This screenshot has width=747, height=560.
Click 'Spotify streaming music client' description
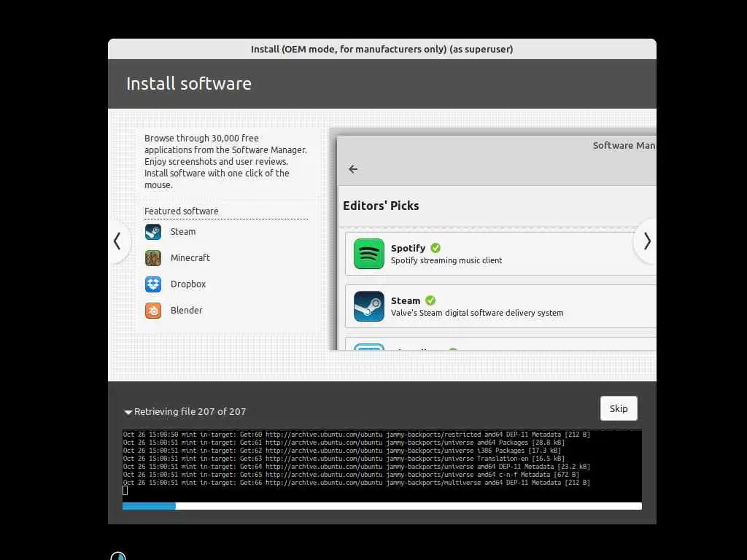pos(446,260)
